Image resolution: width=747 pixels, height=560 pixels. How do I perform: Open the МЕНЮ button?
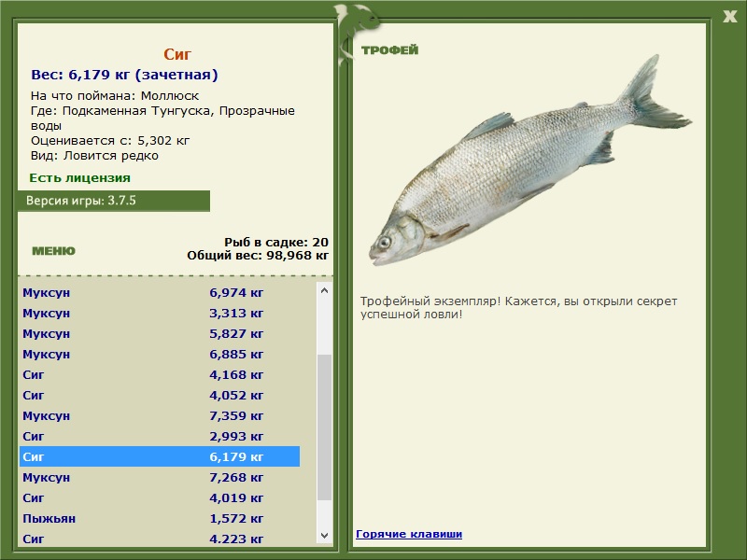[53, 251]
